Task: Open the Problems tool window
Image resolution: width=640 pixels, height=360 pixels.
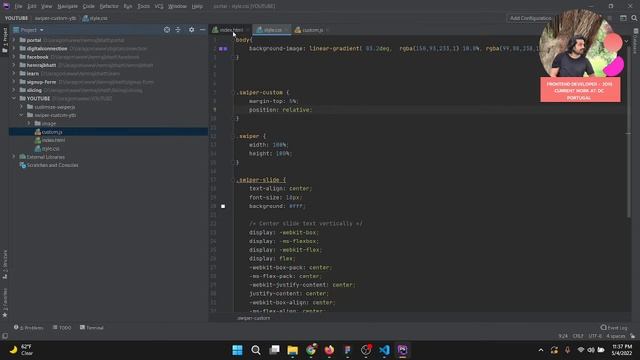Action: 28,327
